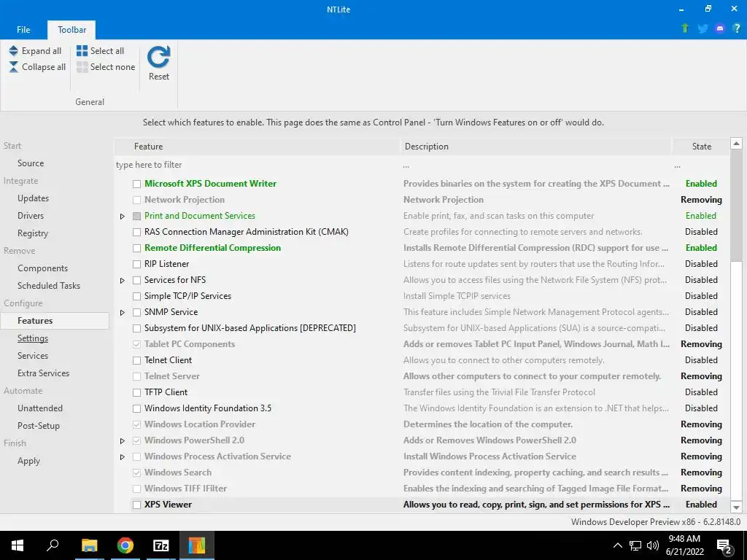Toggle Subsystem for UNIX-based Applications checkbox

click(x=136, y=329)
